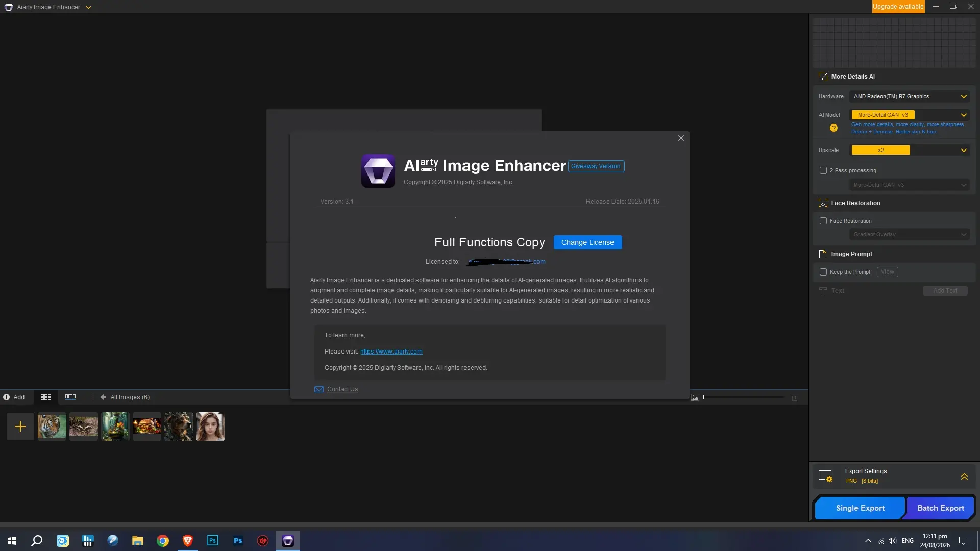
Task: Click the "Version: 3.1" text
Action: pos(337,202)
